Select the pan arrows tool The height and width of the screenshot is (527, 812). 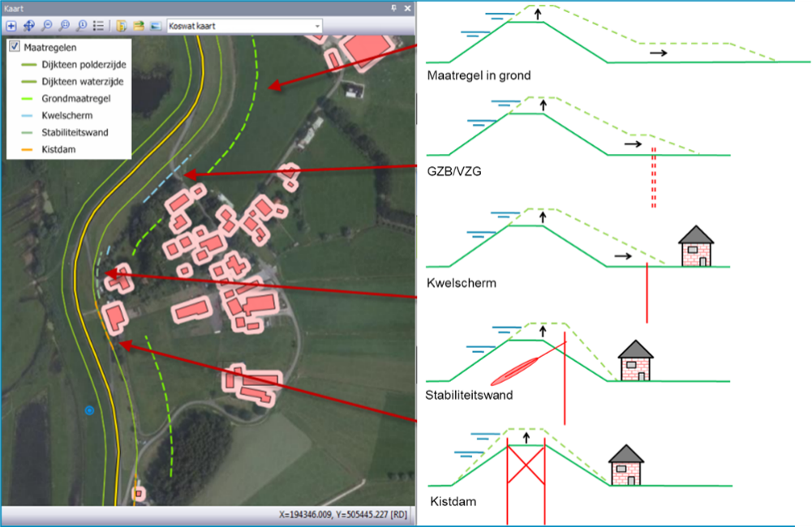[x=29, y=25]
